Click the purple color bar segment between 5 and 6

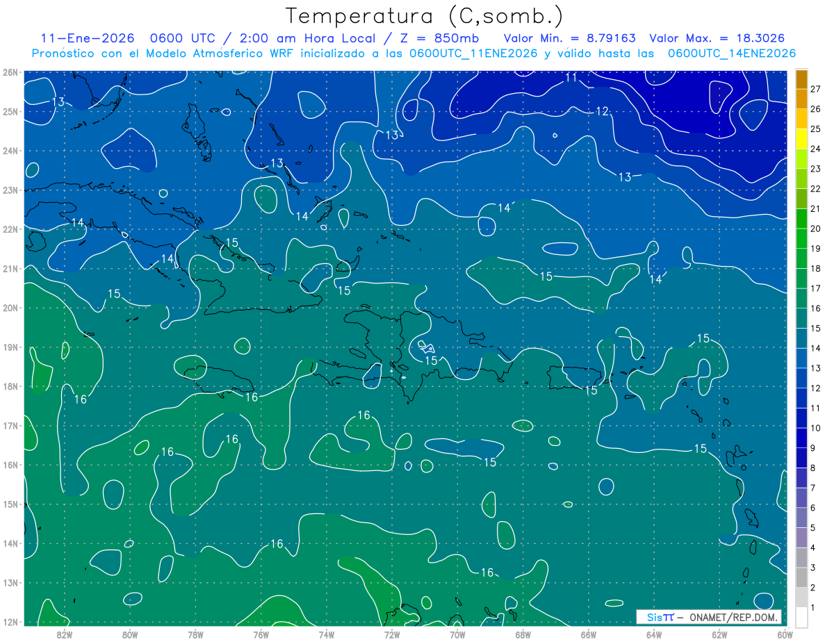(801, 518)
